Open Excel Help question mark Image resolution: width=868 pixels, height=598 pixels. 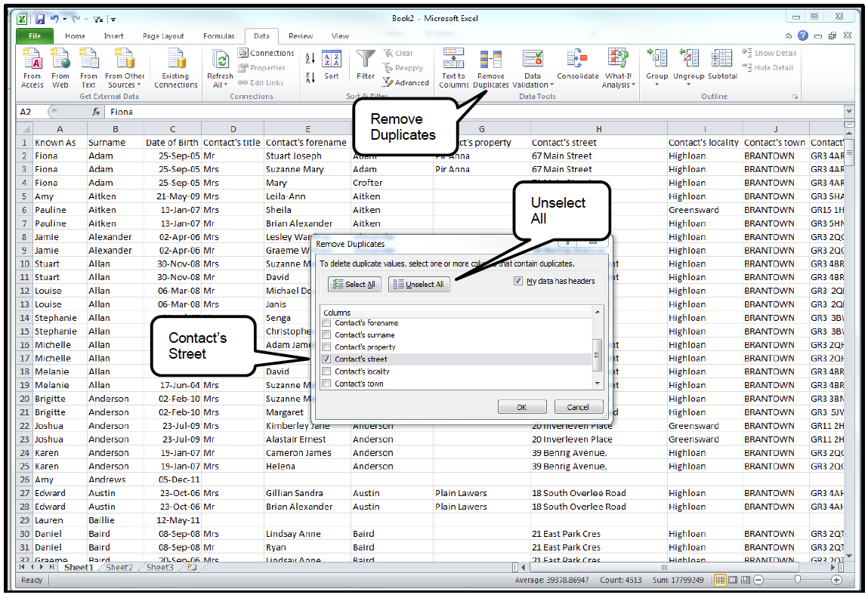point(803,35)
